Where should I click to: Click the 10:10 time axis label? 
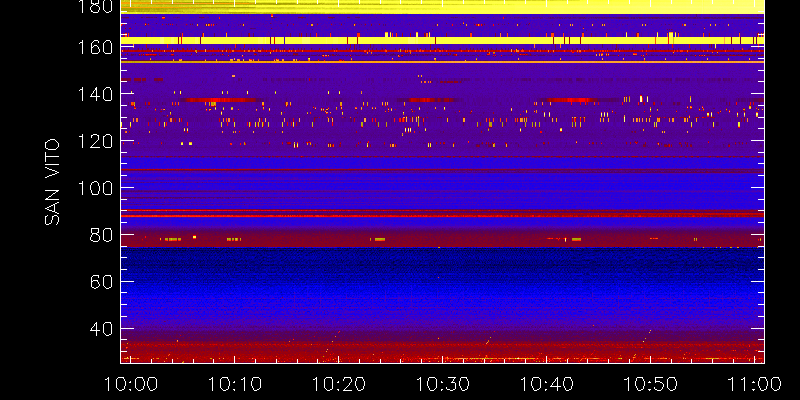pos(234,384)
